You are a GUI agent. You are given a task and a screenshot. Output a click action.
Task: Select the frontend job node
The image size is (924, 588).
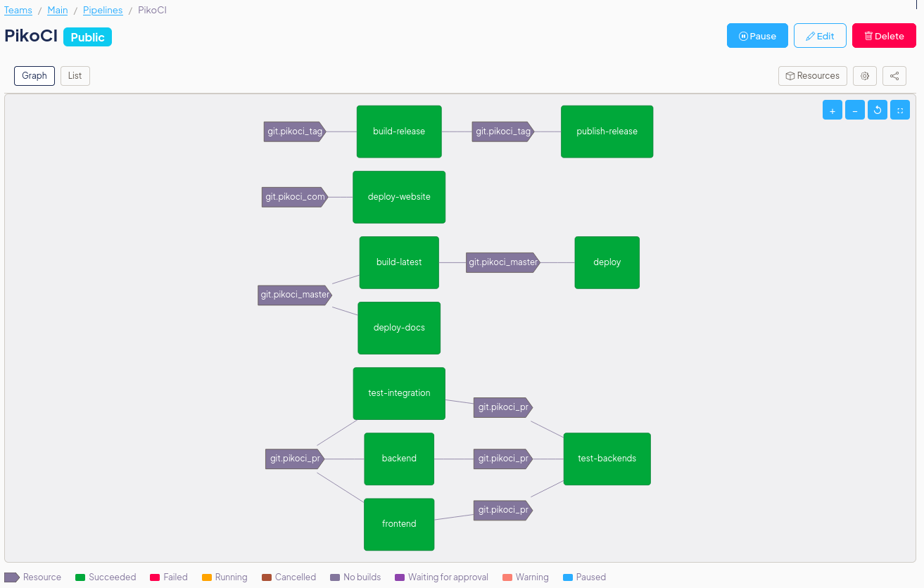coord(399,524)
